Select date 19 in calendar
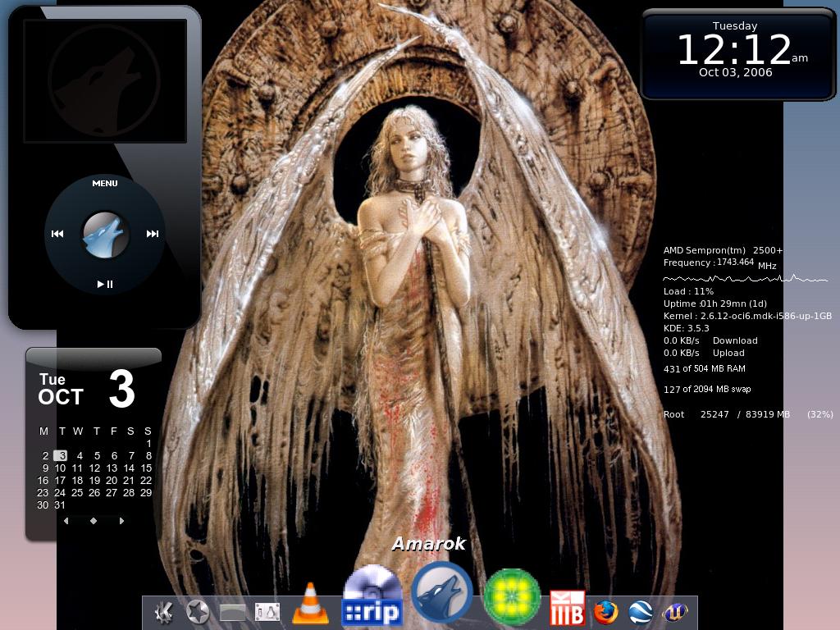840x630 pixels. tap(94, 481)
